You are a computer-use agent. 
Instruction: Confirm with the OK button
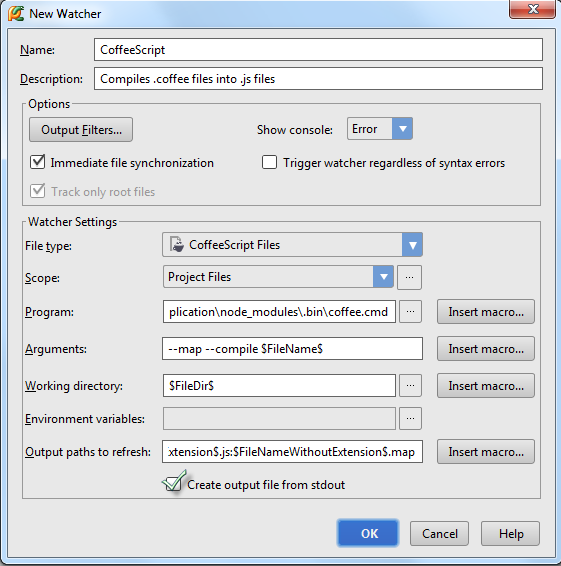click(368, 533)
